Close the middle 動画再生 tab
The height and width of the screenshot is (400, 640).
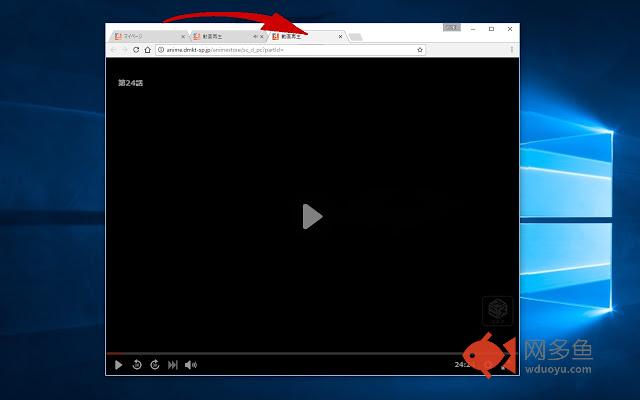262,36
